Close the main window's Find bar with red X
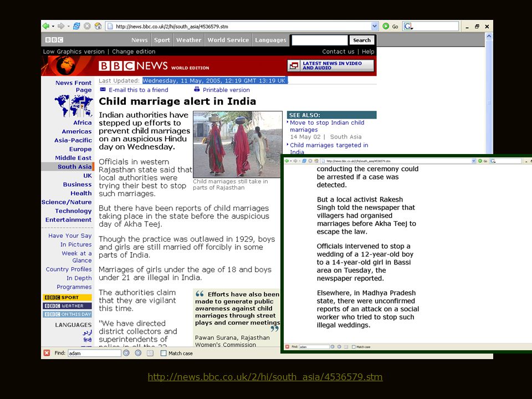Image resolution: width=532 pixels, height=399 pixels. pos(47,353)
